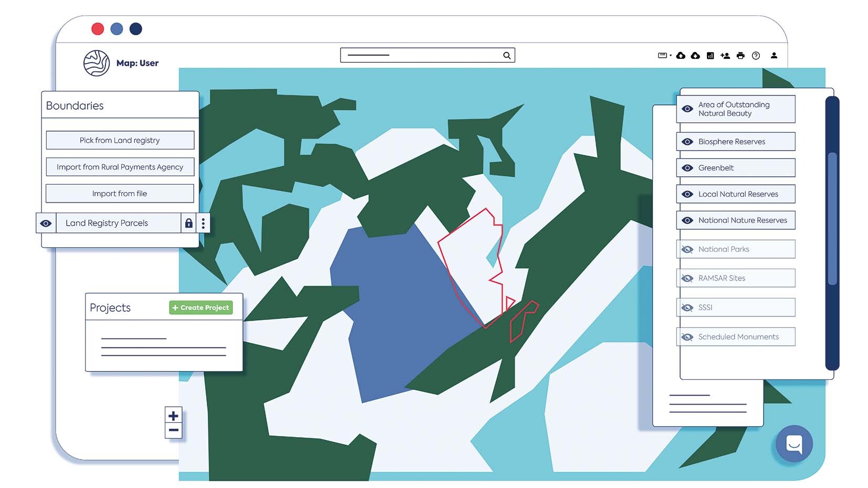Click the add collaborator icon
Screen dimensions: 868x488
pyautogui.click(x=726, y=55)
